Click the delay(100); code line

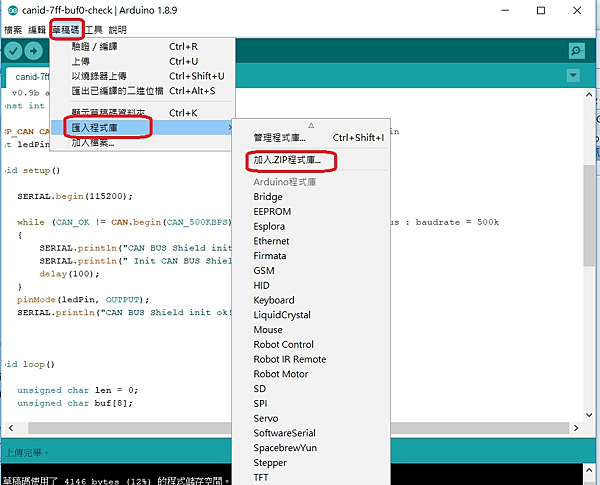click(69, 274)
